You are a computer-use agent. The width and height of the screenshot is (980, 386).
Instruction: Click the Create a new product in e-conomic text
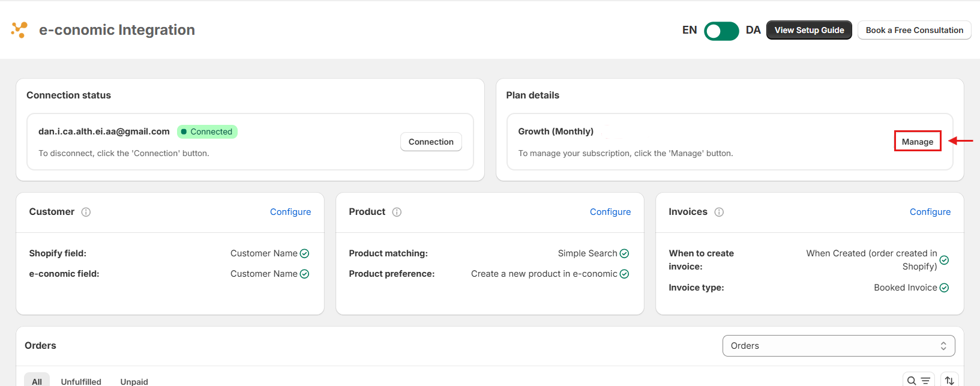(x=544, y=274)
